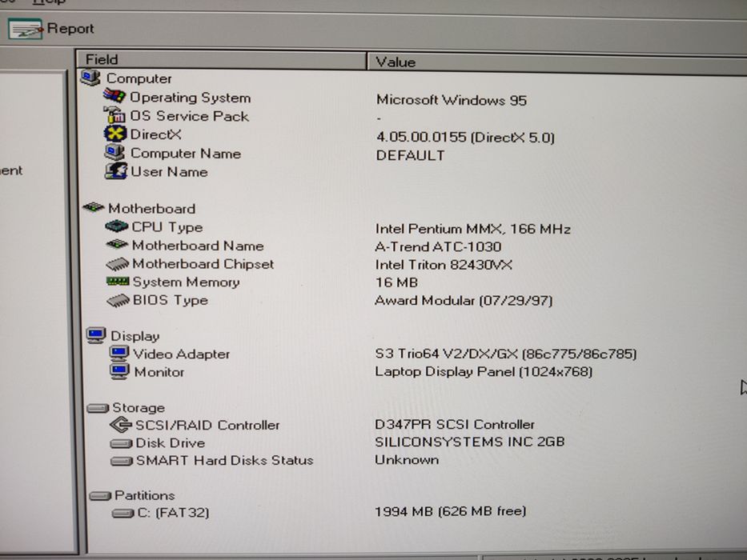747x560 pixels.
Task: Click the Computer Name icon
Action: click(x=114, y=152)
